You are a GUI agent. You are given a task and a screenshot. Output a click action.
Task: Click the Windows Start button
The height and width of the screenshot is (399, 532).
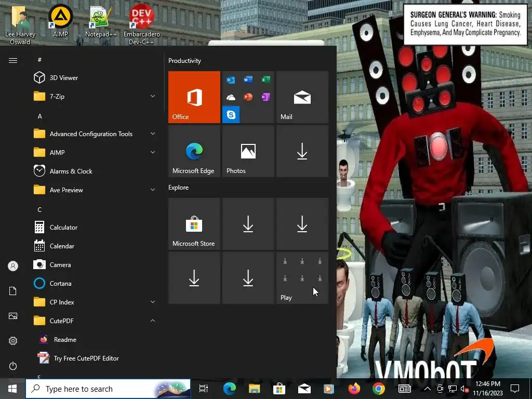(x=12, y=389)
